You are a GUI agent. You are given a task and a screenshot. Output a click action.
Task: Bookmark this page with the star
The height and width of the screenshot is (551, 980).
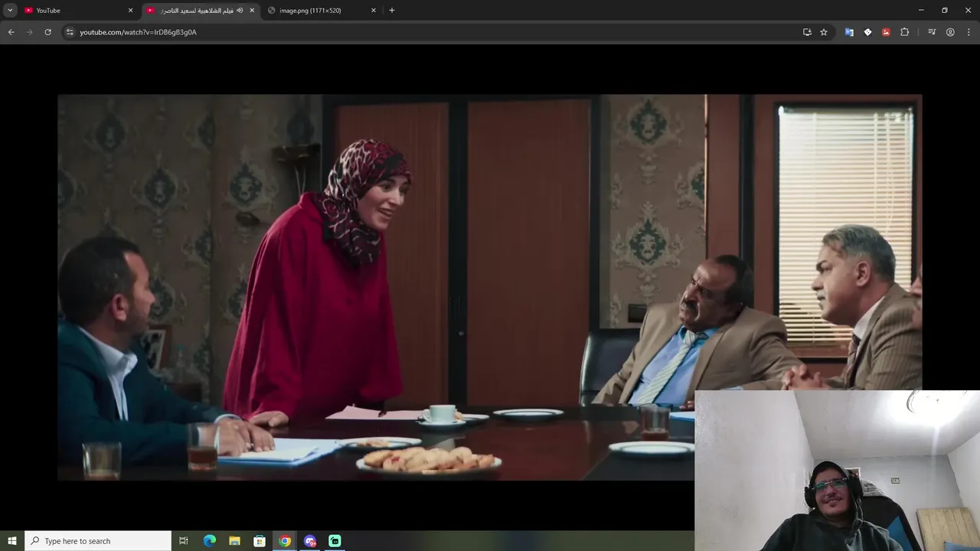tap(824, 32)
